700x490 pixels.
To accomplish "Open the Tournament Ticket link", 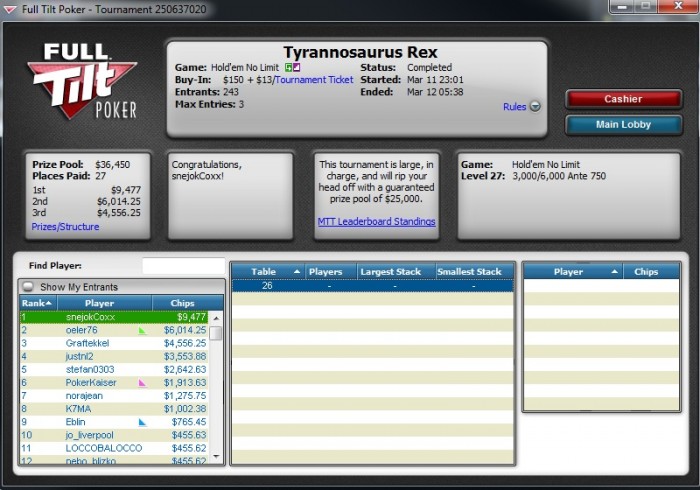I will click(x=314, y=80).
